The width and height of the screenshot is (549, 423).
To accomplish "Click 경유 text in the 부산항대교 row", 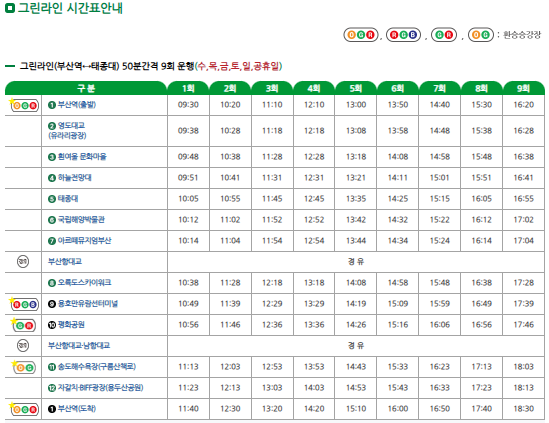I will (356, 262).
